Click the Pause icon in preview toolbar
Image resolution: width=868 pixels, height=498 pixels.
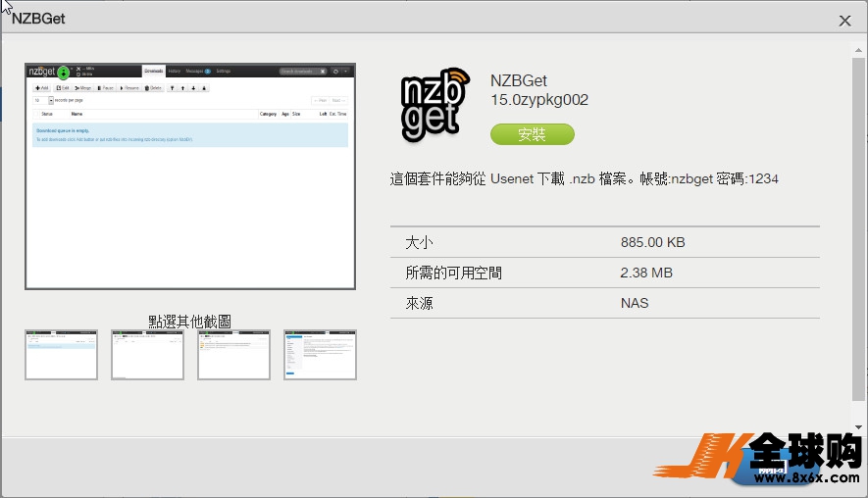point(99,88)
